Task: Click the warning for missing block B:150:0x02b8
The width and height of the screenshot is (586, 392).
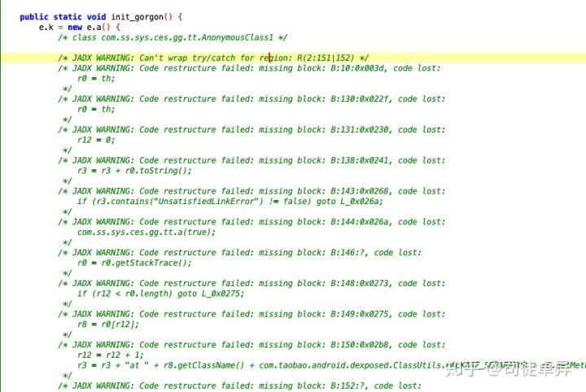Action: pos(251,345)
